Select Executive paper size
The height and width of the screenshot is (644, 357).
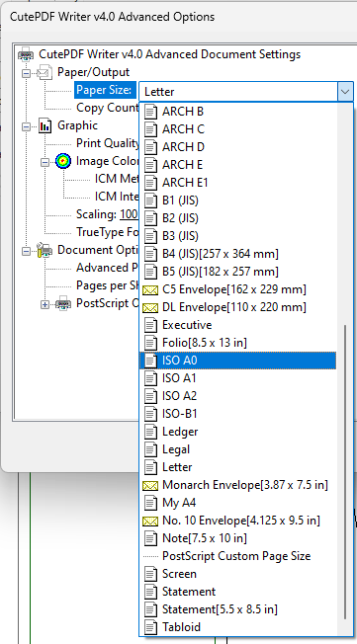237,325
